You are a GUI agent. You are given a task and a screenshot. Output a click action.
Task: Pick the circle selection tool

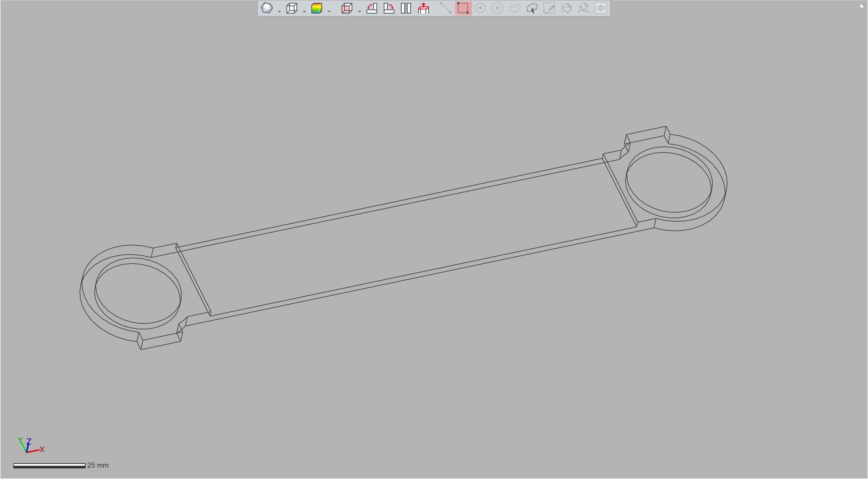[x=480, y=8]
